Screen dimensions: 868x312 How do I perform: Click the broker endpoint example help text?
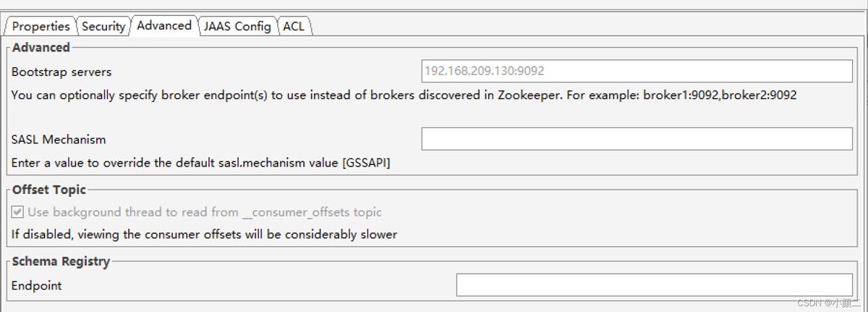pos(404,95)
